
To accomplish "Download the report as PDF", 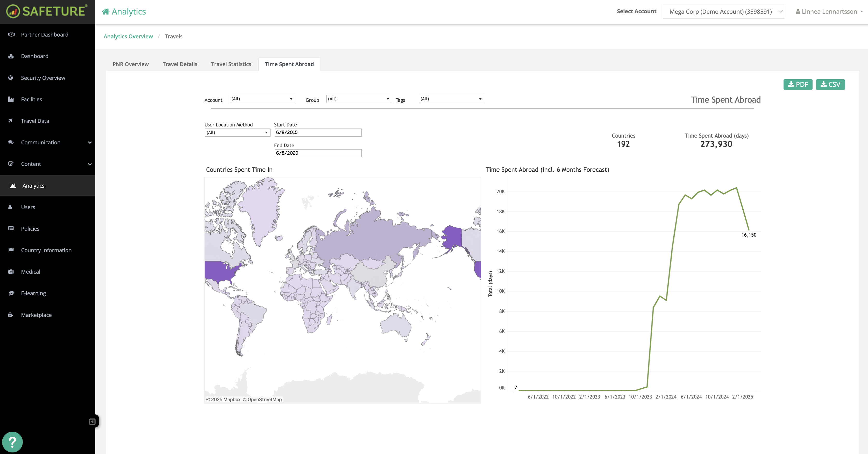I will [798, 84].
